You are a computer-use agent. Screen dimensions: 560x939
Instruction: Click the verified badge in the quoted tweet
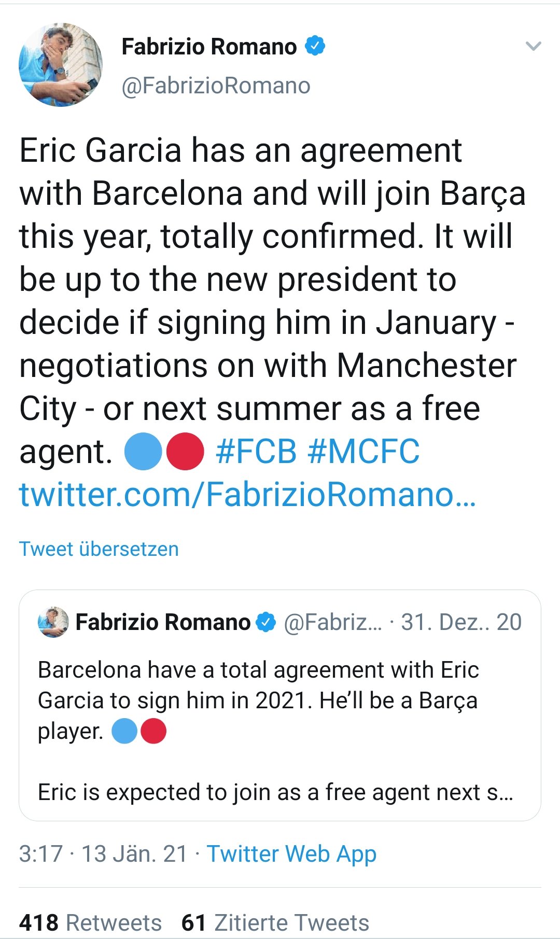click(x=267, y=622)
